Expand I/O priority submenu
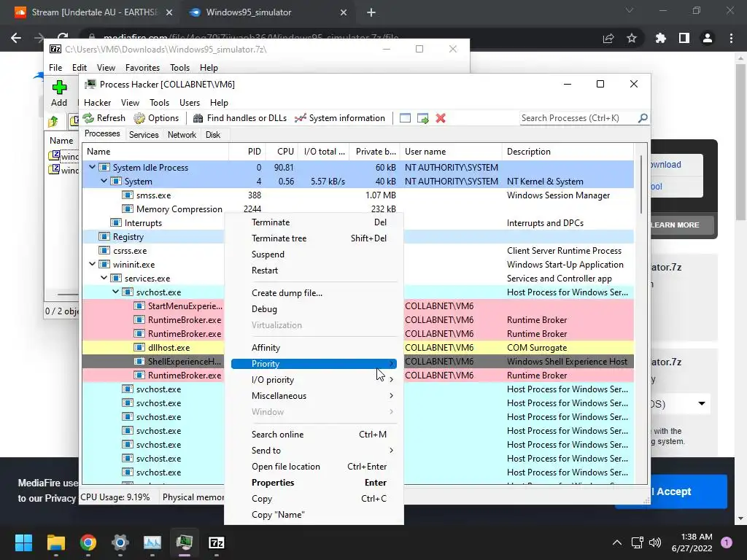 [x=314, y=379]
